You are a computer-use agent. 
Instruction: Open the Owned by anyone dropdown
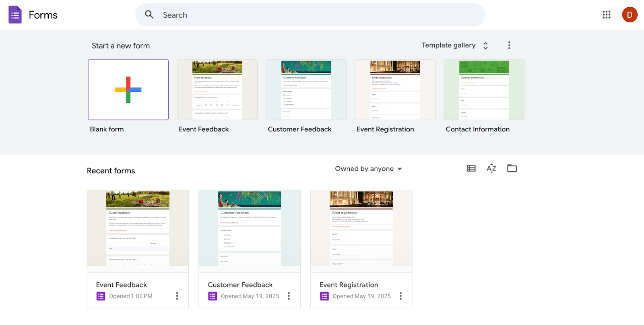(368, 169)
